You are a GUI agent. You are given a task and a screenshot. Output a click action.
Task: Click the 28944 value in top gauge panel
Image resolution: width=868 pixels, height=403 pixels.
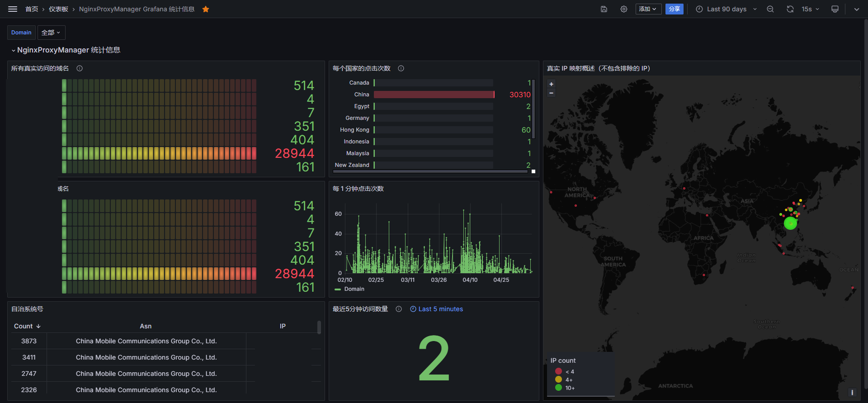[294, 153]
